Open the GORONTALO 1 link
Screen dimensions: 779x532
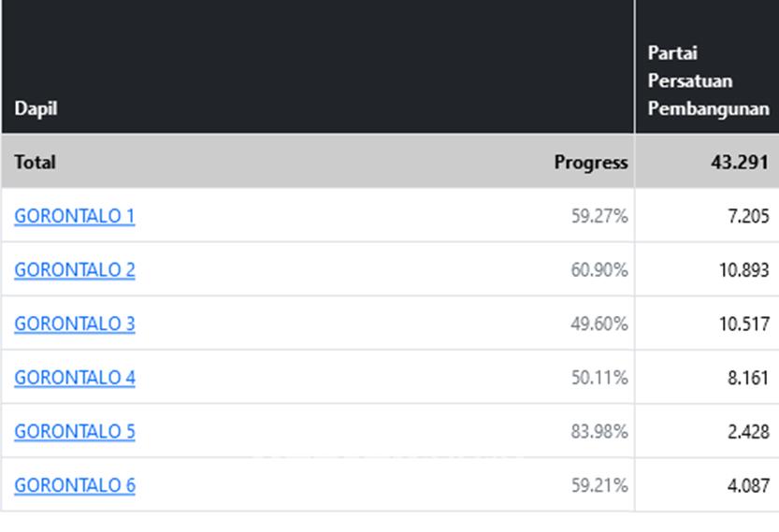click(x=75, y=216)
